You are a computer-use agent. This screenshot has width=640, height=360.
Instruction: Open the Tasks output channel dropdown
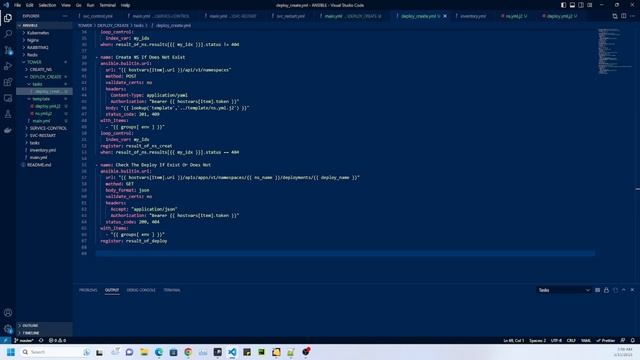[x=564, y=290]
